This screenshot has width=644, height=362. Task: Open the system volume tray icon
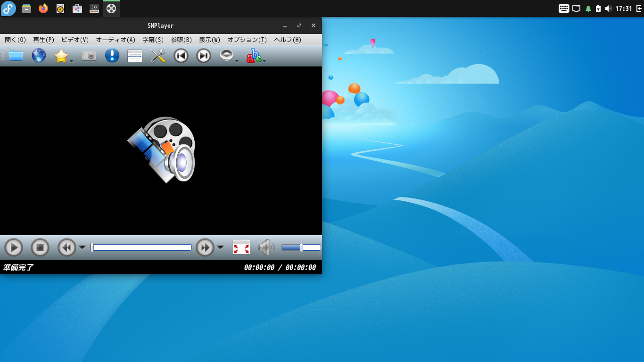[x=608, y=8]
